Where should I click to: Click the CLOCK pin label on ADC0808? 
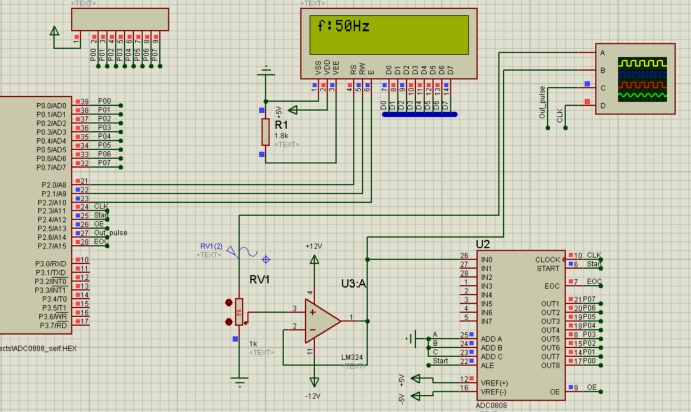pyautogui.click(x=547, y=260)
